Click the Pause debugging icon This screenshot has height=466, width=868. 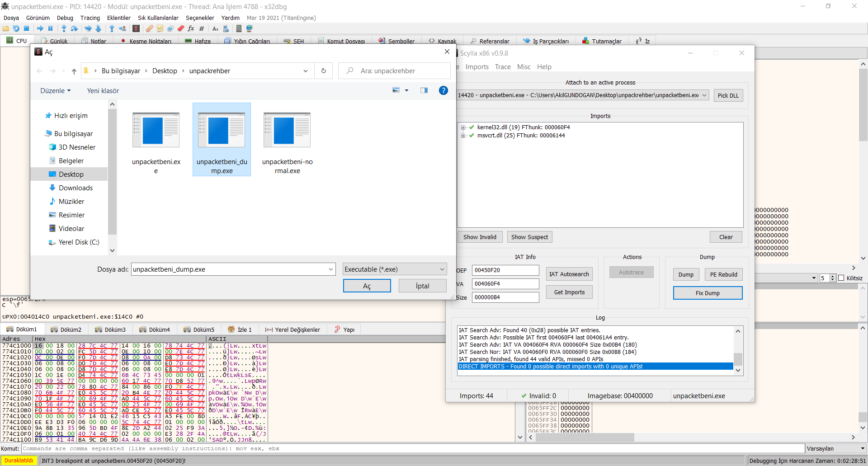pyautogui.click(x=50, y=28)
